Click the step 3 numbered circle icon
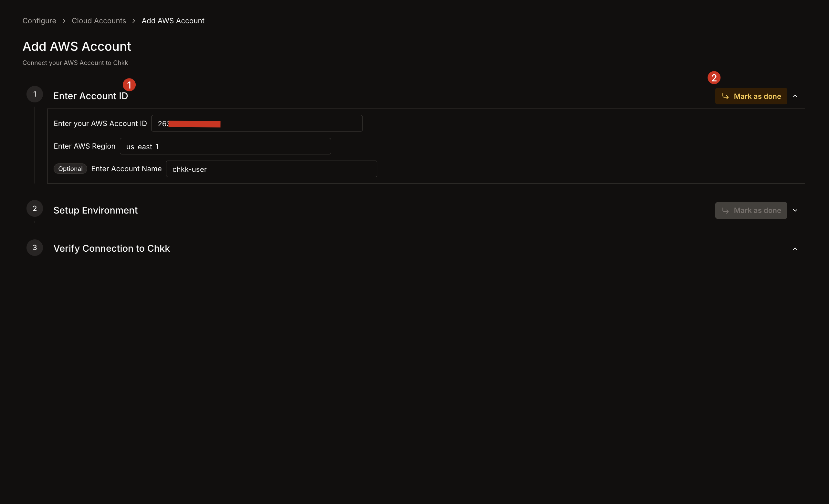 tap(35, 247)
